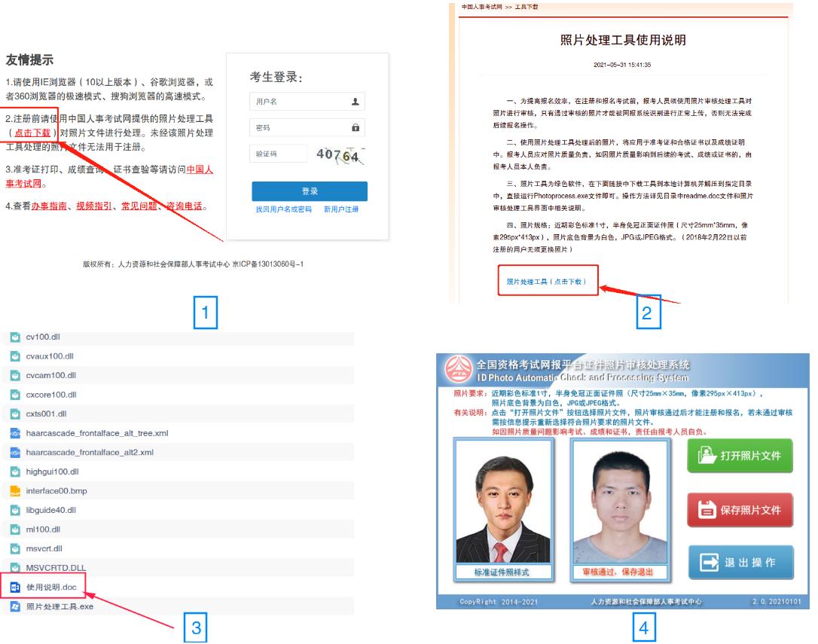Select the haarcascade_frontalface_alt2.xml file icon

[15, 453]
